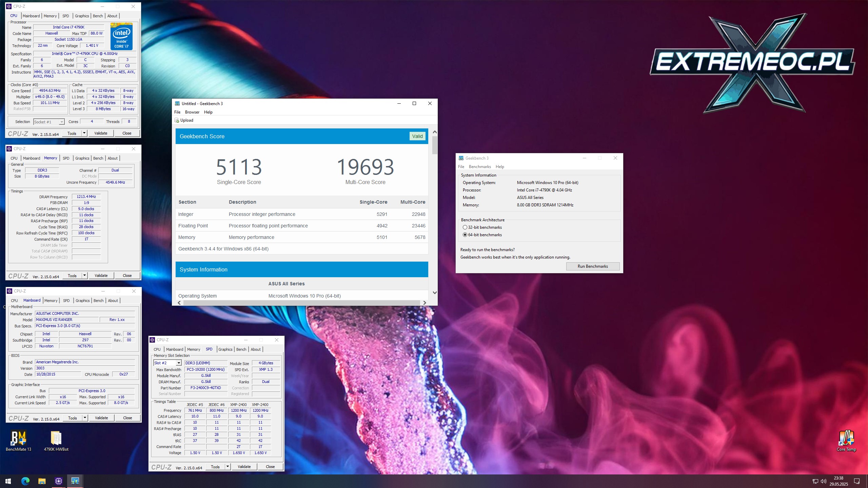The height and width of the screenshot is (488, 868).
Task: Launch Microsoft Edge from taskbar
Action: (25, 481)
